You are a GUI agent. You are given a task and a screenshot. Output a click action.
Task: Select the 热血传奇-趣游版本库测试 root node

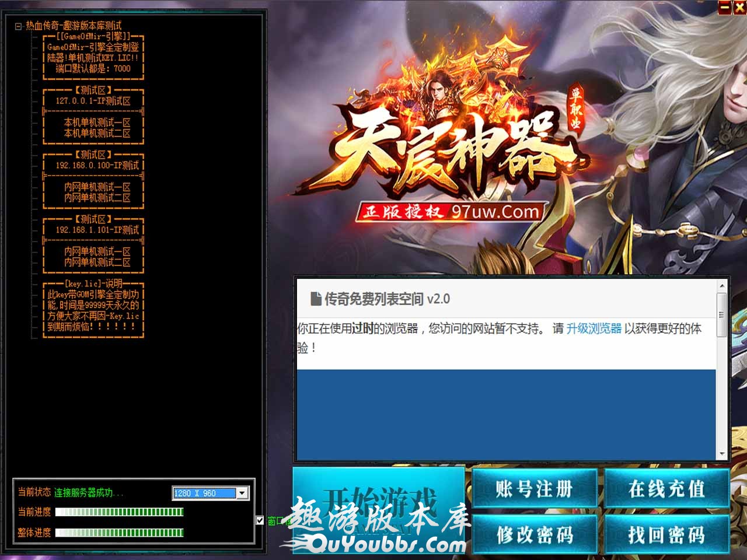(74, 26)
